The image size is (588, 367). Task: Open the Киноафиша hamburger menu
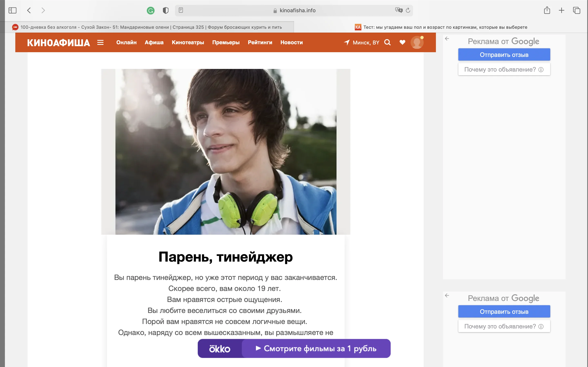pyautogui.click(x=100, y=42)
